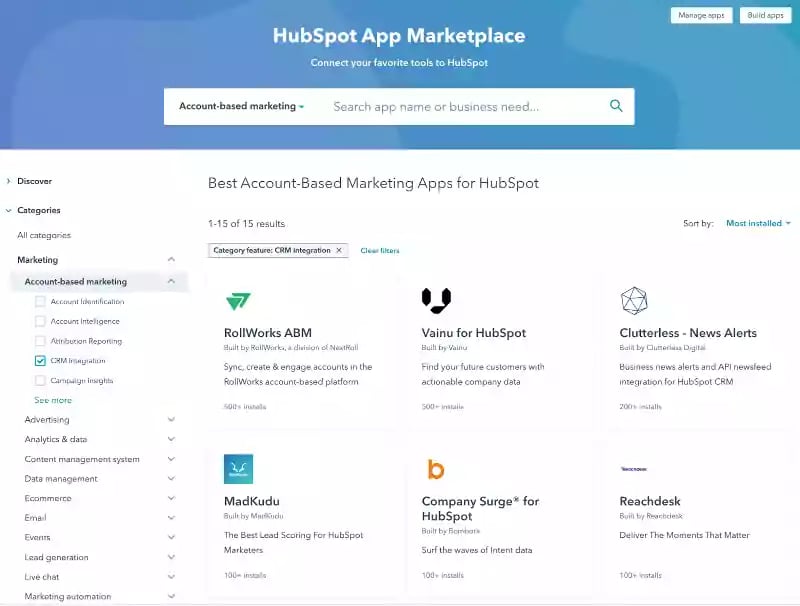Select the MadKudu app logo
The width and height of the screenshot is (800, 606).
click(x=238, y=467)
